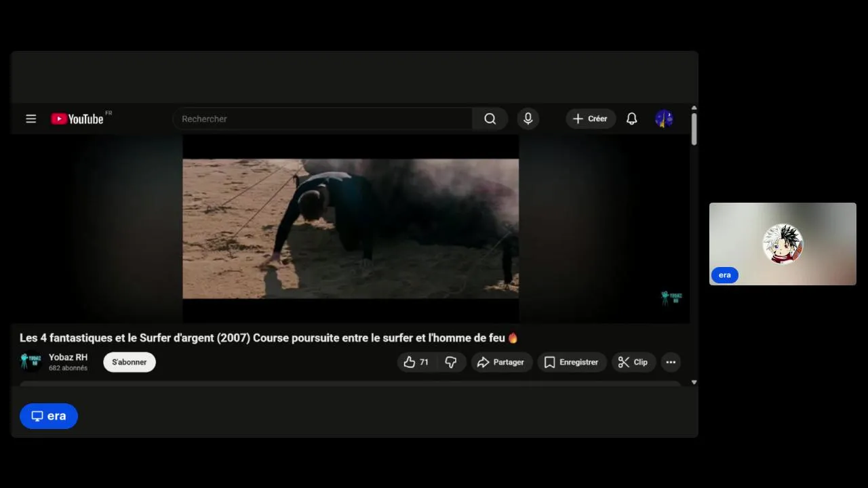Open the account avatar menu

664,119
